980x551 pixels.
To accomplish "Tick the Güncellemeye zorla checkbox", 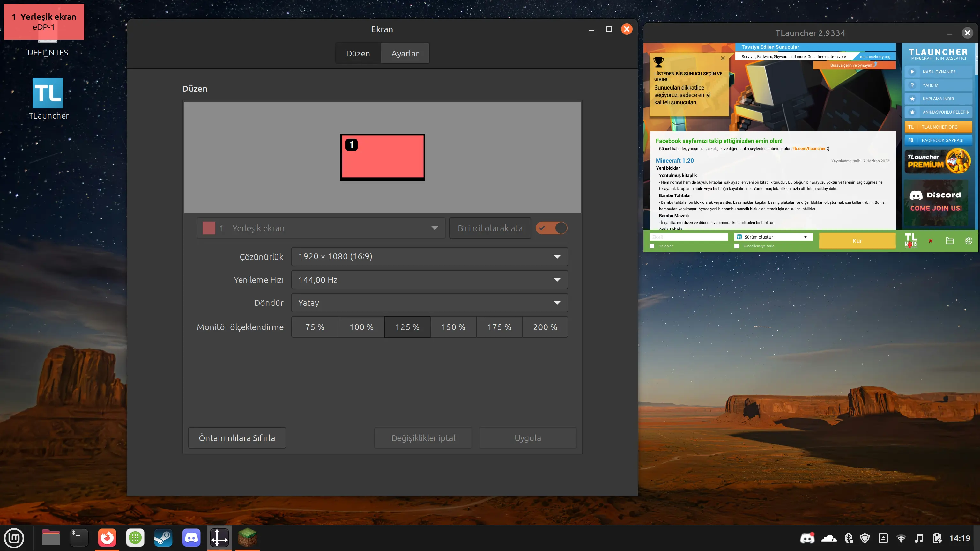I will coord(737,246).
